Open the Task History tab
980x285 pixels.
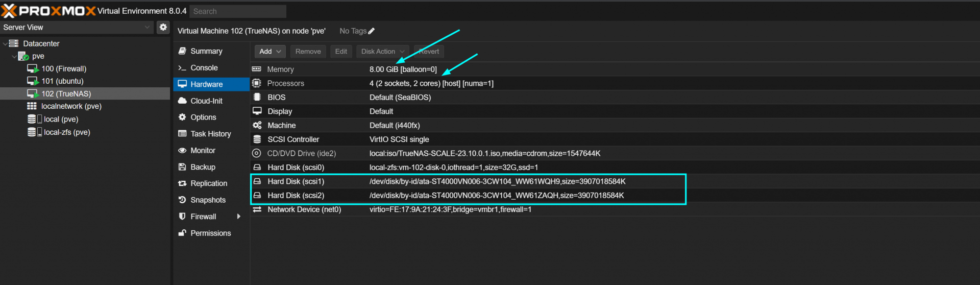[211, 134]
